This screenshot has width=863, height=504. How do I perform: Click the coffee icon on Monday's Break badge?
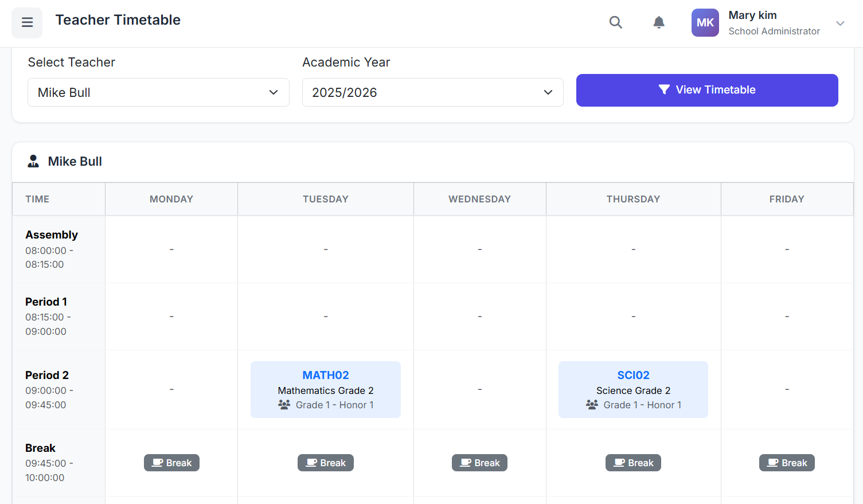157,463
